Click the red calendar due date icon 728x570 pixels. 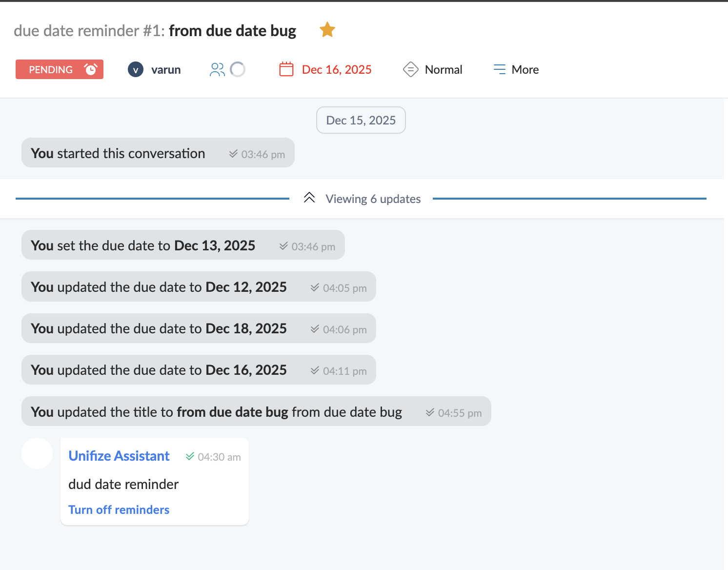(286, 69)
